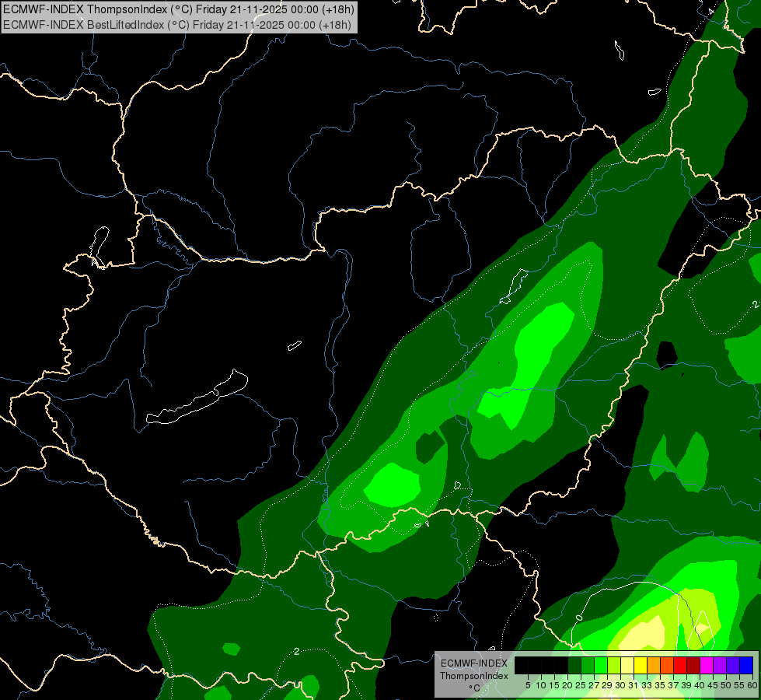761x700 pixels.
Task: Click legend scale value 30
Action: (x=621, y=685)
